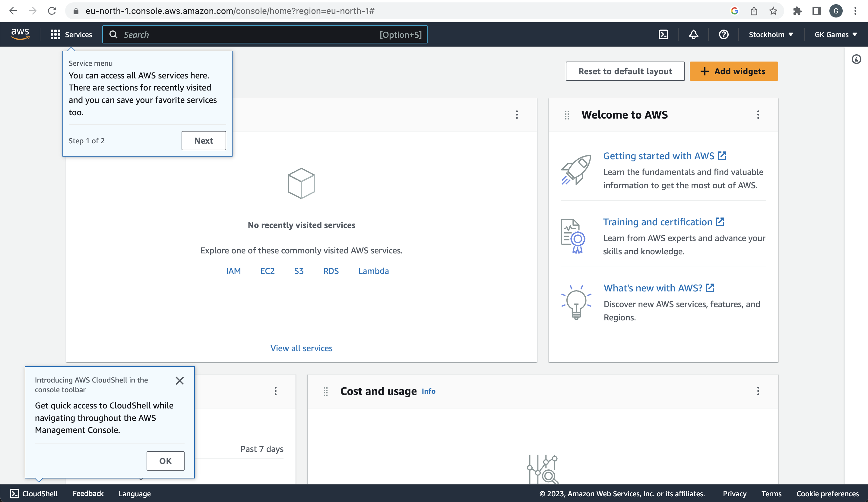Click the Lambda service link
The width and height of the screenshot is (868, 502).
click(x=373, y=271)
